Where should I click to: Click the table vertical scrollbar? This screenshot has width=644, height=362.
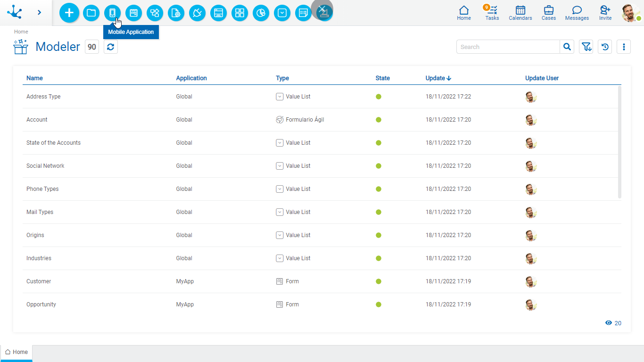[619, 142]
